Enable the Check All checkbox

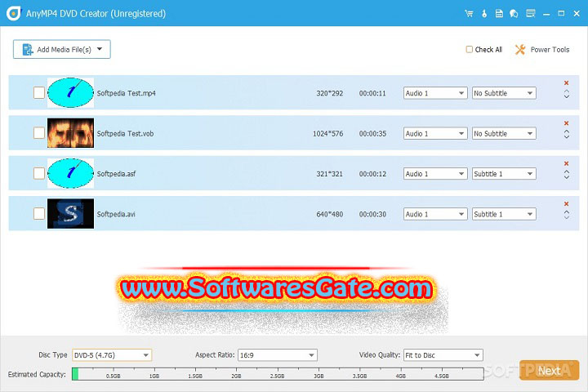[x=469, y=50]
